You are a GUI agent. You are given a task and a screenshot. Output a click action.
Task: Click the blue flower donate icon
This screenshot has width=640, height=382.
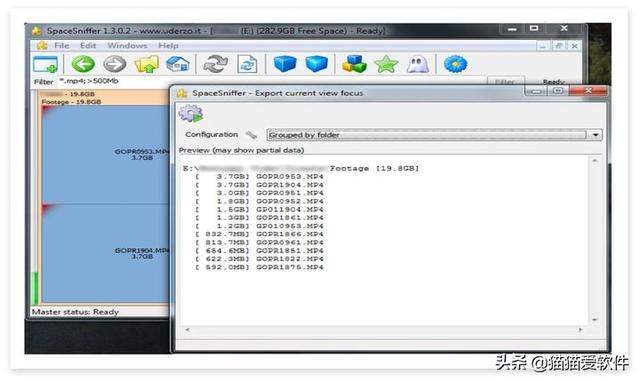(x=455, y=64)
